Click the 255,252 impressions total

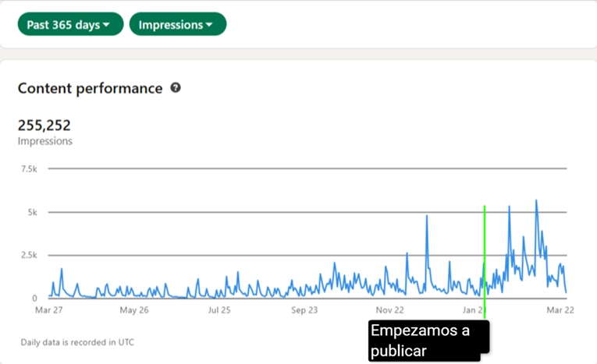[44, 125]
